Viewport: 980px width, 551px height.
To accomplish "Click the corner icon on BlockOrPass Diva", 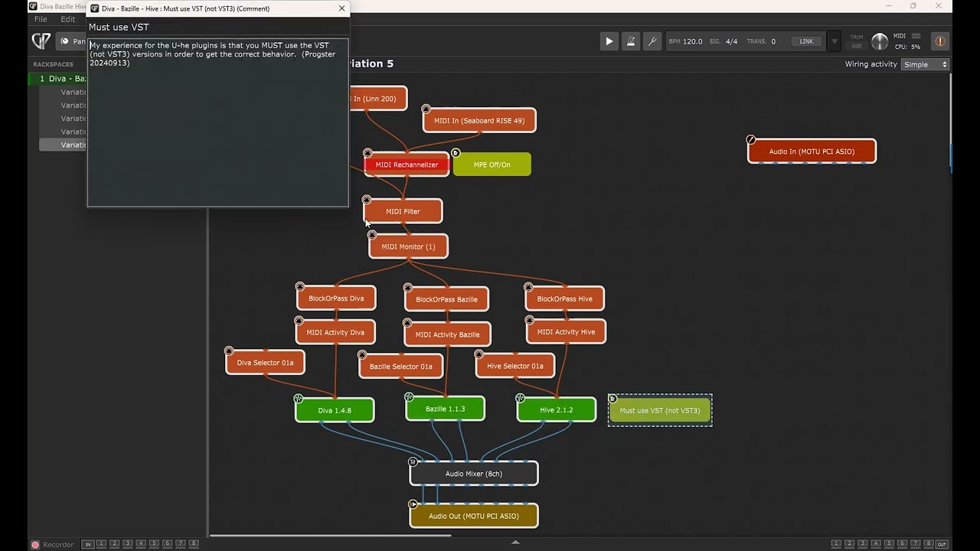I will click(x=300, y=288).
